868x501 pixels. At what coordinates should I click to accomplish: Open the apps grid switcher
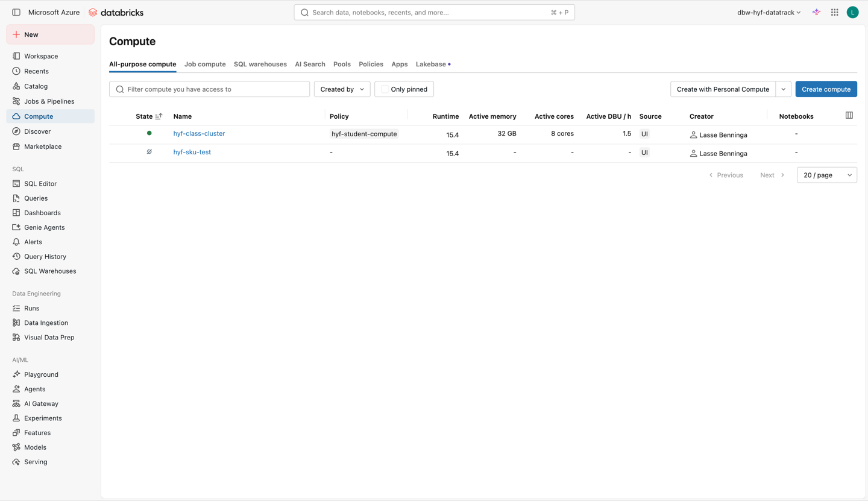834,12
